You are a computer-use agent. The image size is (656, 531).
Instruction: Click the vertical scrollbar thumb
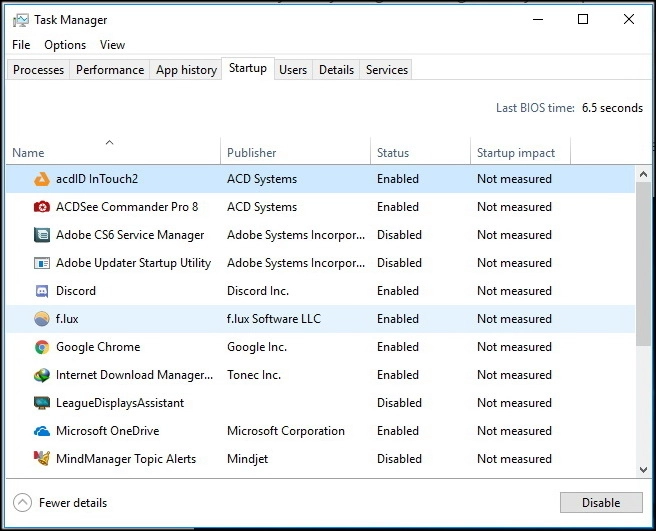pyautogui.click(x=643, y=264)
